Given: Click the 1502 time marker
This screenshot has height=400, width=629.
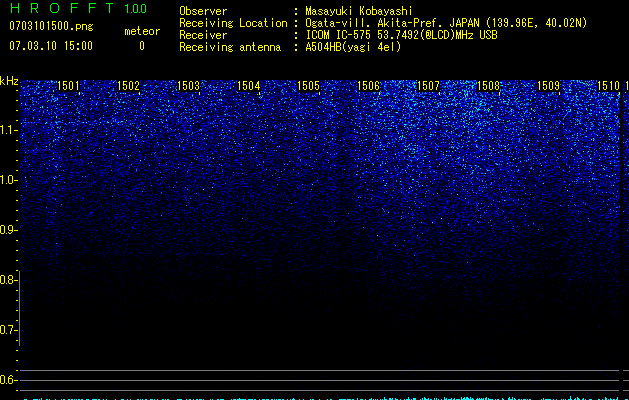Looking at the screenshot, I should [128, 86].
